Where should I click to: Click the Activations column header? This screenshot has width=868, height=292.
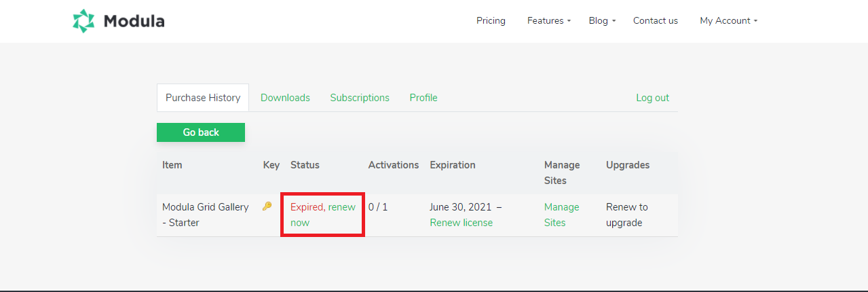click(x=394, y=165)
